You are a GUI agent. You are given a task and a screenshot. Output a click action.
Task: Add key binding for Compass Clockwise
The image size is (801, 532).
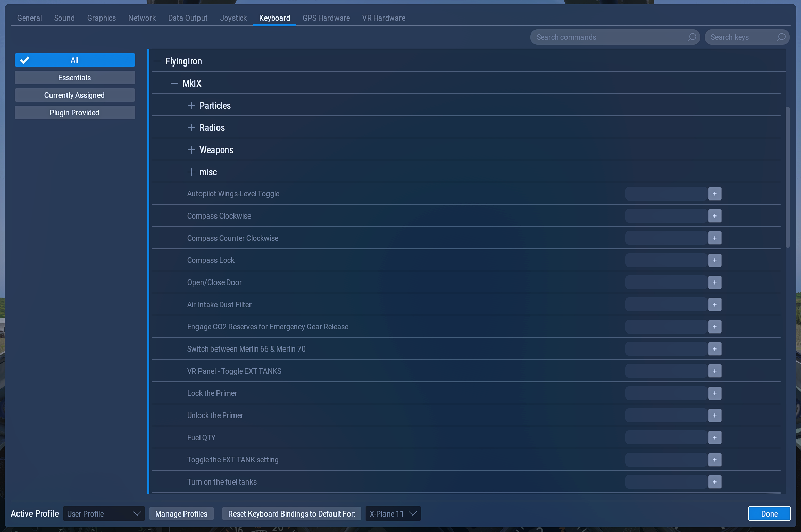[x=714, y=216]
